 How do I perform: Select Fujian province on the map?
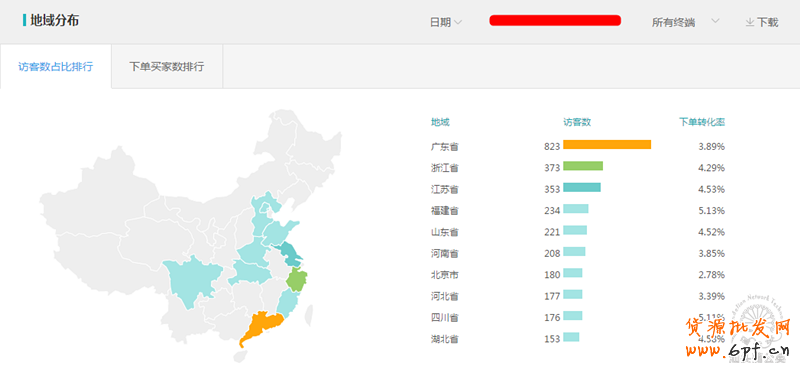point(288,304)
